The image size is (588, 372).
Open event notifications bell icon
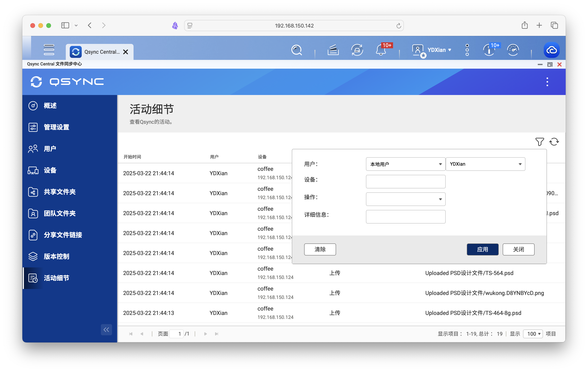tap(381, 50)
